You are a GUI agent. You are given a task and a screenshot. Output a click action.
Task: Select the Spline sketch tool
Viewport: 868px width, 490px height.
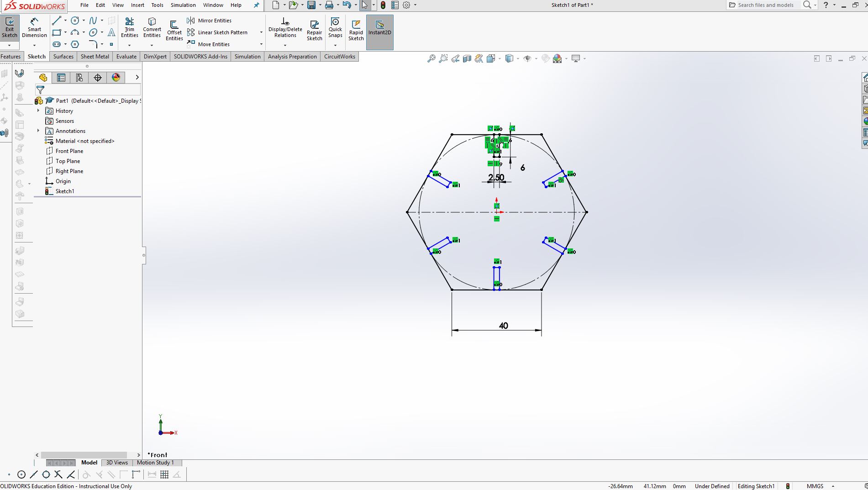tap(93, 21)
